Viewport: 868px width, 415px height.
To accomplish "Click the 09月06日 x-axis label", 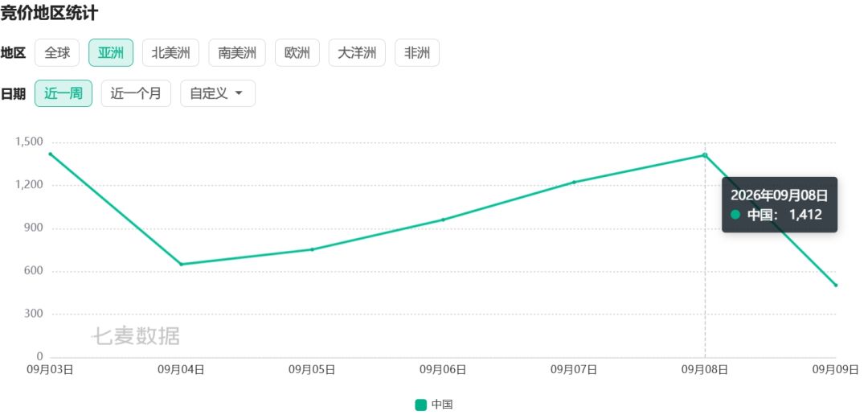I will 442,370.
